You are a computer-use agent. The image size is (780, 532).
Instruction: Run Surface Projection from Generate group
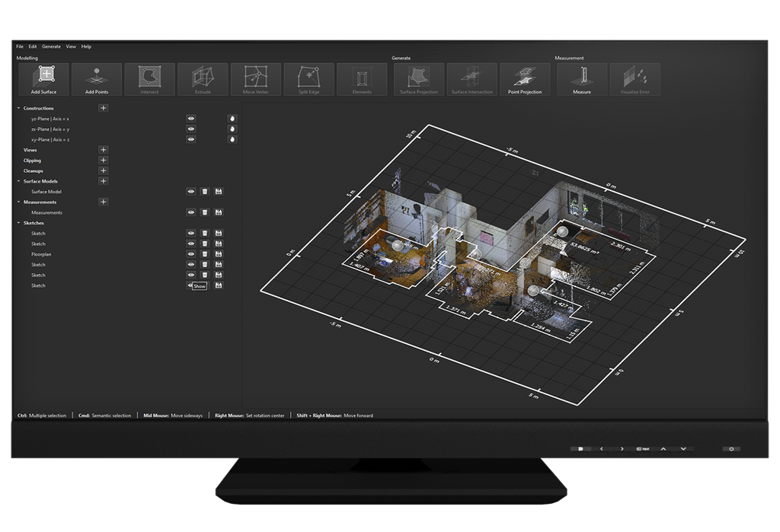coord(419,79)
